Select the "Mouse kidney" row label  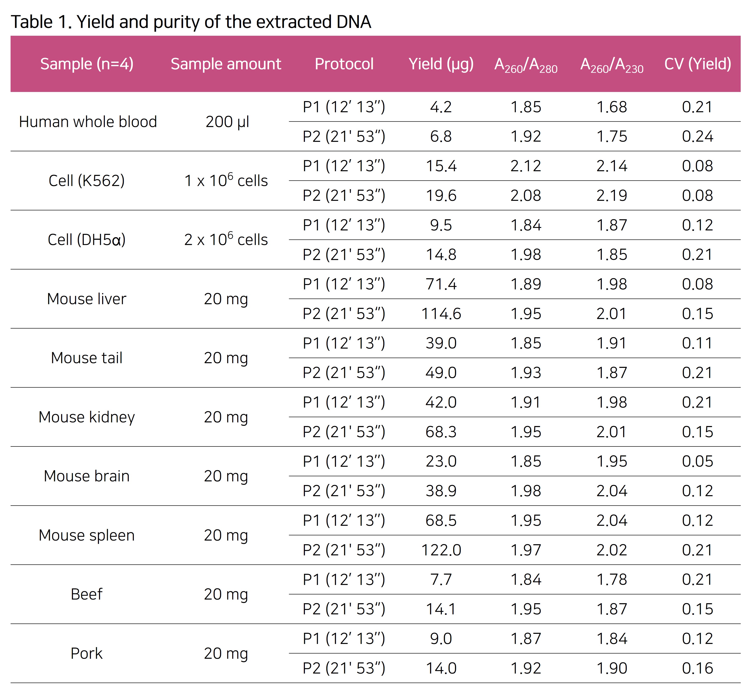point(86,417)
